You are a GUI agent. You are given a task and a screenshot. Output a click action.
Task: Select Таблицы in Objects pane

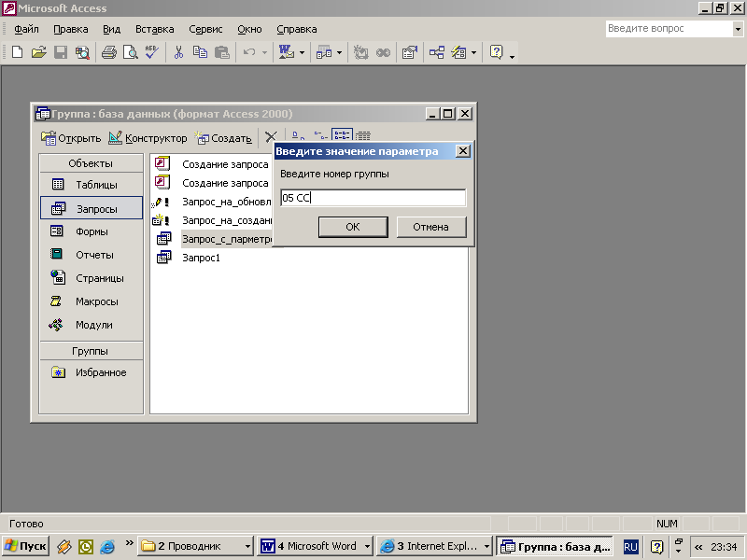[x=91, y=185]
